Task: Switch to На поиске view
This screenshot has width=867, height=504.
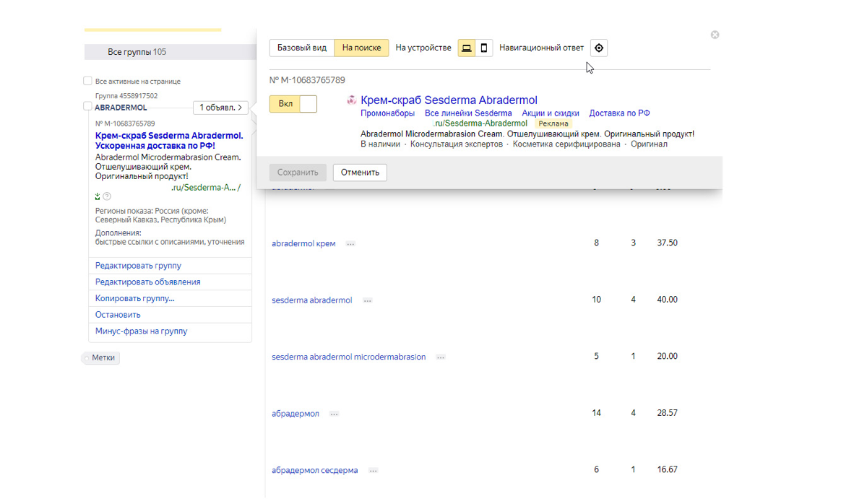Action: point(361,48)
